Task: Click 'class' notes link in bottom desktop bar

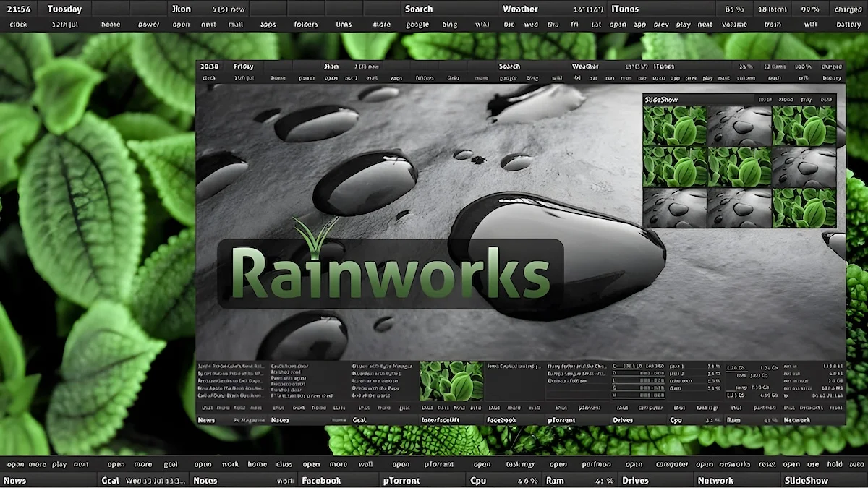Action: pos(284,464)
